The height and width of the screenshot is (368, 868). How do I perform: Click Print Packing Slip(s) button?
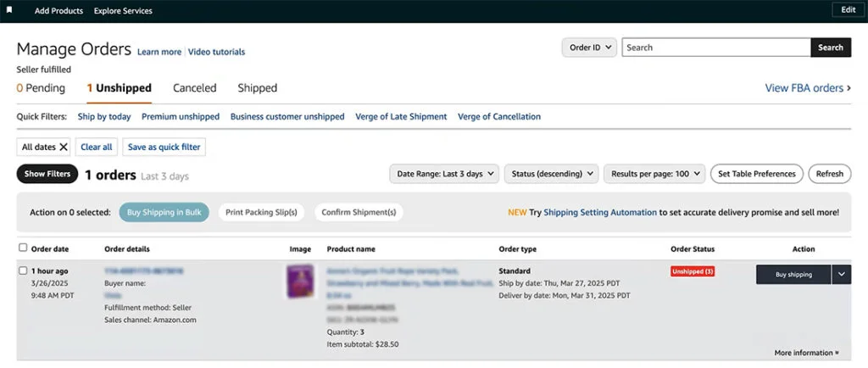click(261, 213)
